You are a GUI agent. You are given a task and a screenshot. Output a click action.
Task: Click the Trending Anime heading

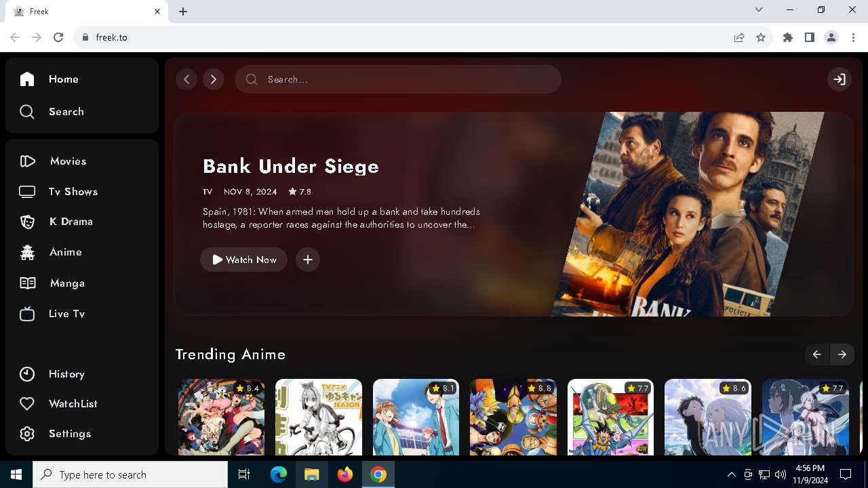point(231,354)
